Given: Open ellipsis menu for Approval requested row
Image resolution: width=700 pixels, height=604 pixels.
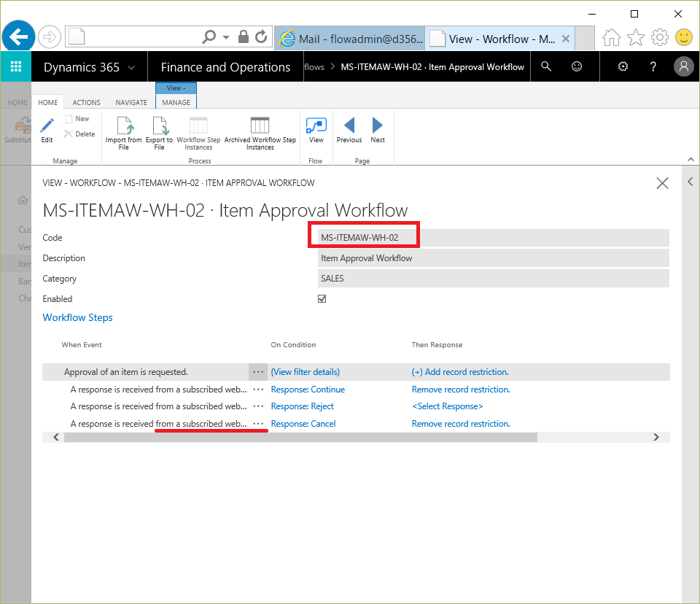Looking at the screenshot, I should [x=258, y=372].
